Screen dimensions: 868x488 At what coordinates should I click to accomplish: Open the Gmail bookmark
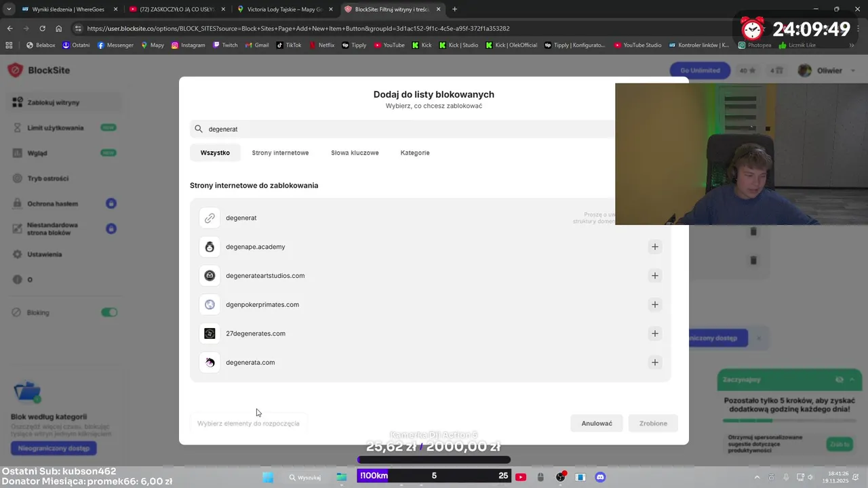(256, 45)
